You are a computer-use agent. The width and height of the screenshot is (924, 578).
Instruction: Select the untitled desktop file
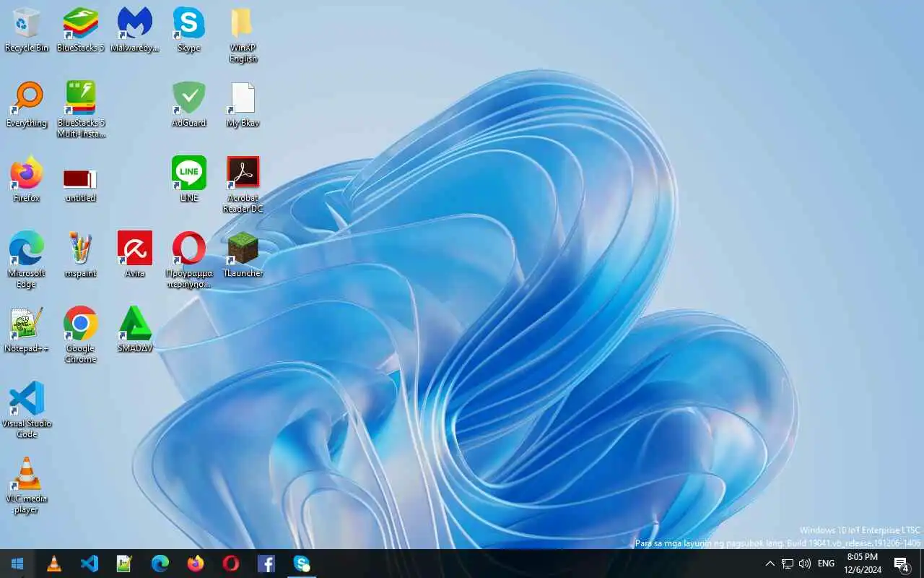coord(80,186)
